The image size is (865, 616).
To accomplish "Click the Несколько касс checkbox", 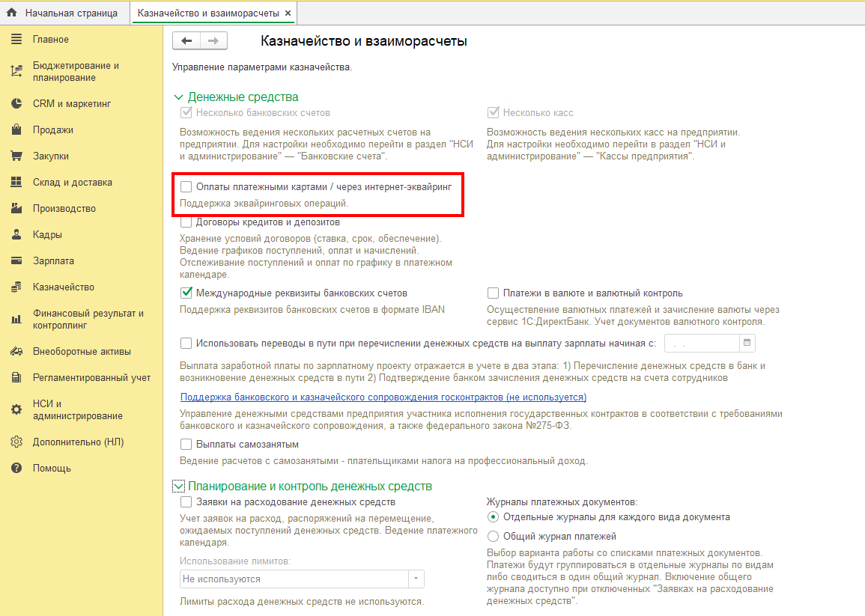I will pyautogui.click(x=493, y=112).
